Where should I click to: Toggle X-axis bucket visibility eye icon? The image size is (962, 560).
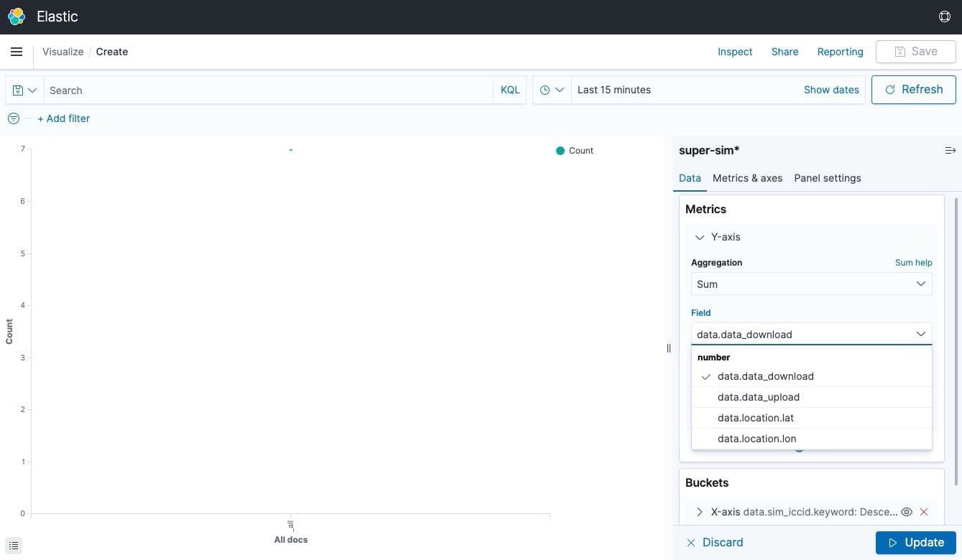tap(907, 512)
